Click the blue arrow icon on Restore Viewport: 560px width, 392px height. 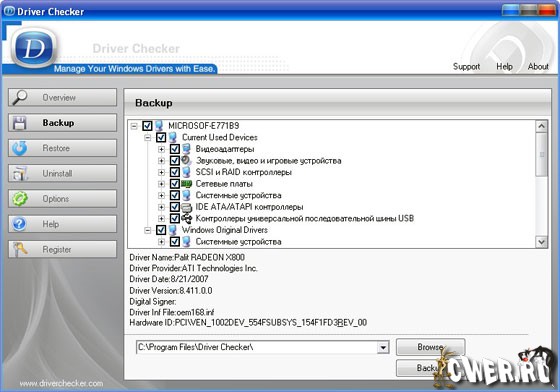[x=19, y=148]
